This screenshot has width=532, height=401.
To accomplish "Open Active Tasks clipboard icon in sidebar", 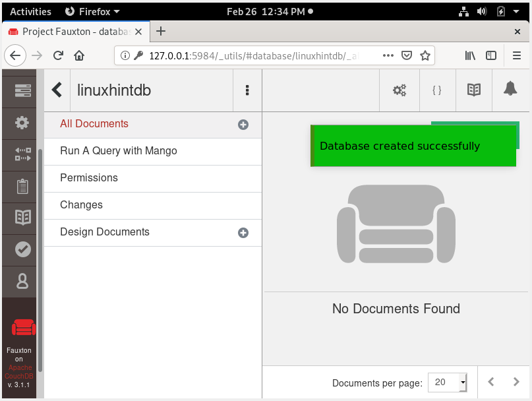I will [x=22, y=186].
